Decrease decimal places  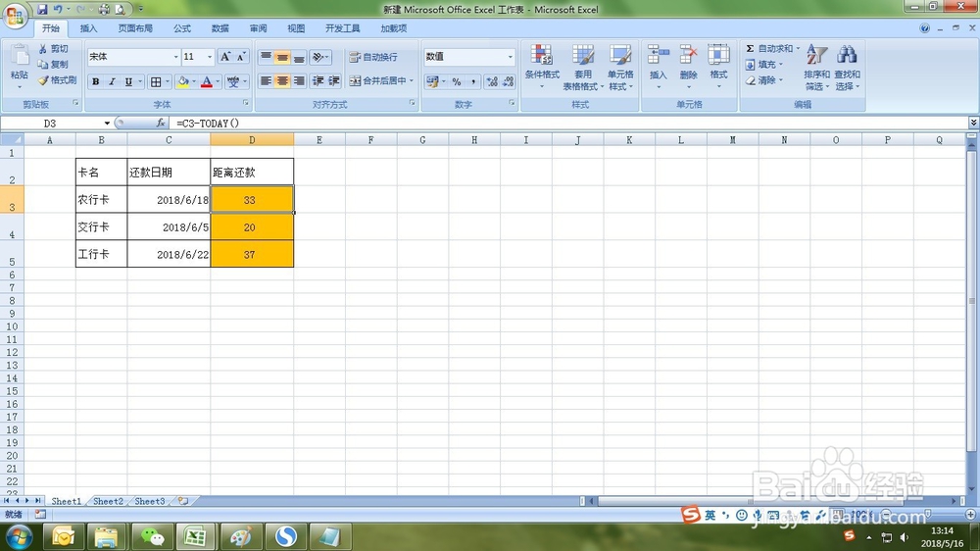click(508, 81)
